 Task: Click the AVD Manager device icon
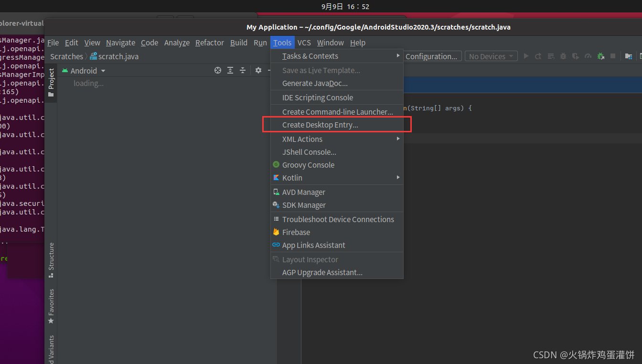[276, 192]
